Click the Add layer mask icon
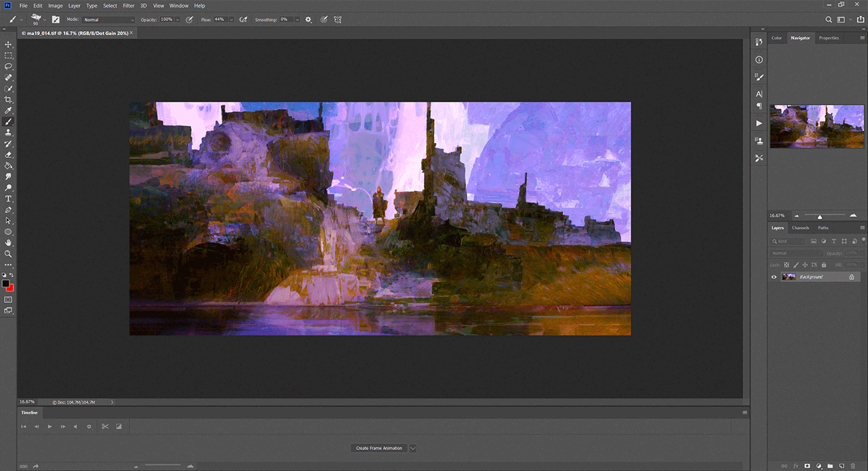Screen dimensions: 868x471 808,466
